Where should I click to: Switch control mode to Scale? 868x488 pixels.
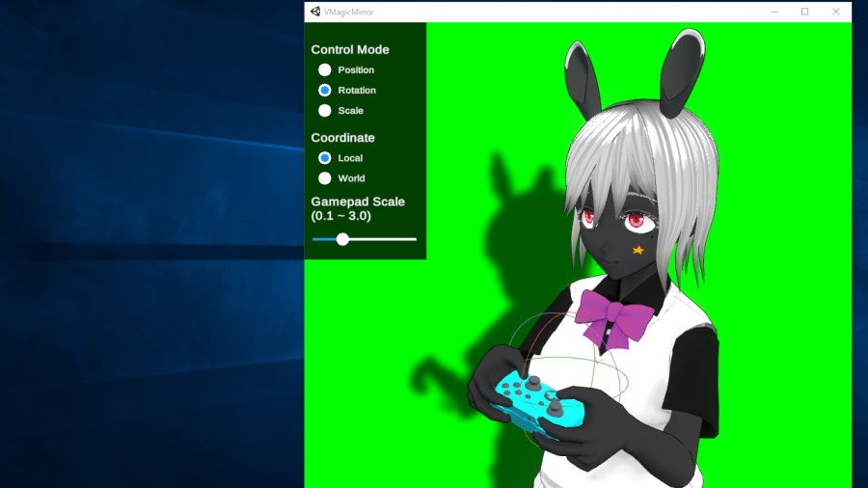324,111
